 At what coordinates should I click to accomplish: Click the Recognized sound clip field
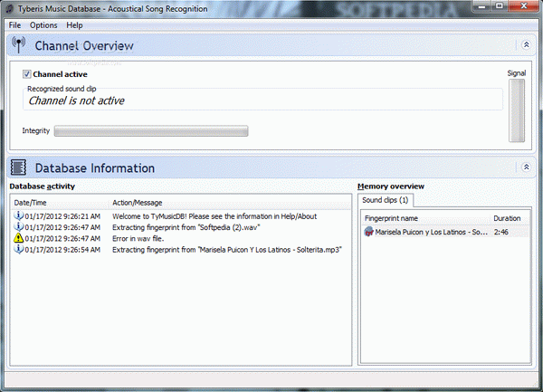coord(262,100)
